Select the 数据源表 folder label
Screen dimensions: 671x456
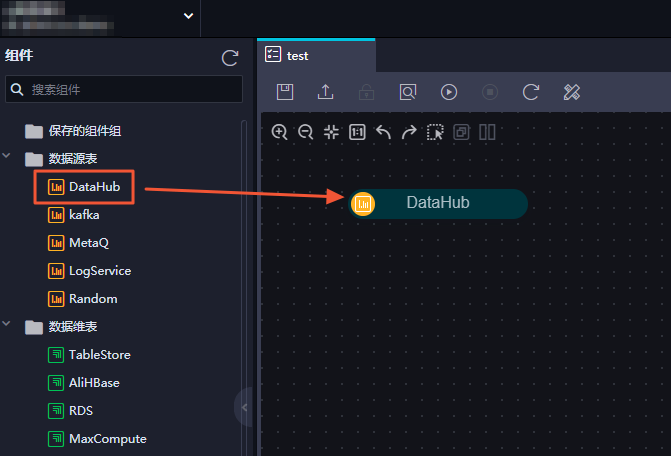(x=73, y=159)
